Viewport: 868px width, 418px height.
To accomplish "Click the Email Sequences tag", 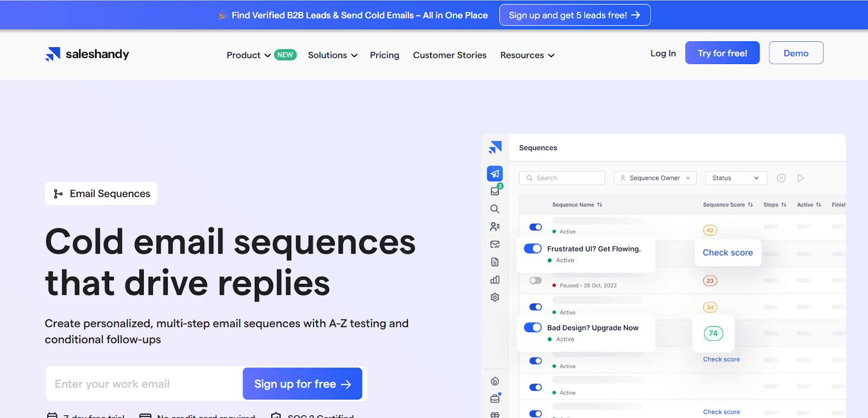I will pyautogui.click(x=101, y=194).
